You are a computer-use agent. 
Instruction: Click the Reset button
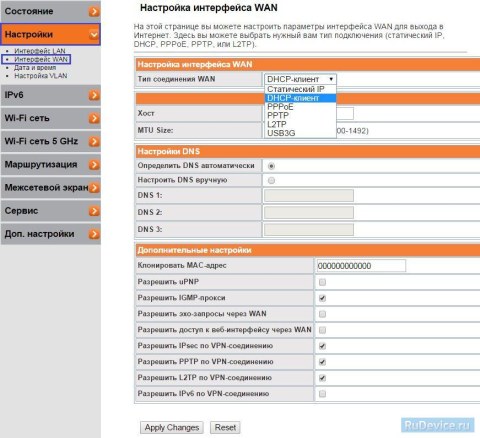pos(225,428)
